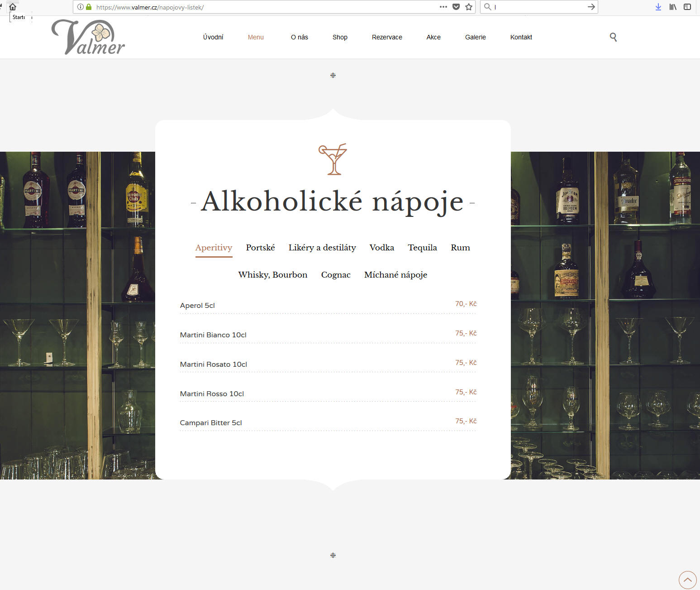Viewport: 700px width, 590px height.
Task: Click the Pocket save icon
Action: pyautogui.click(x=456, y=7)
